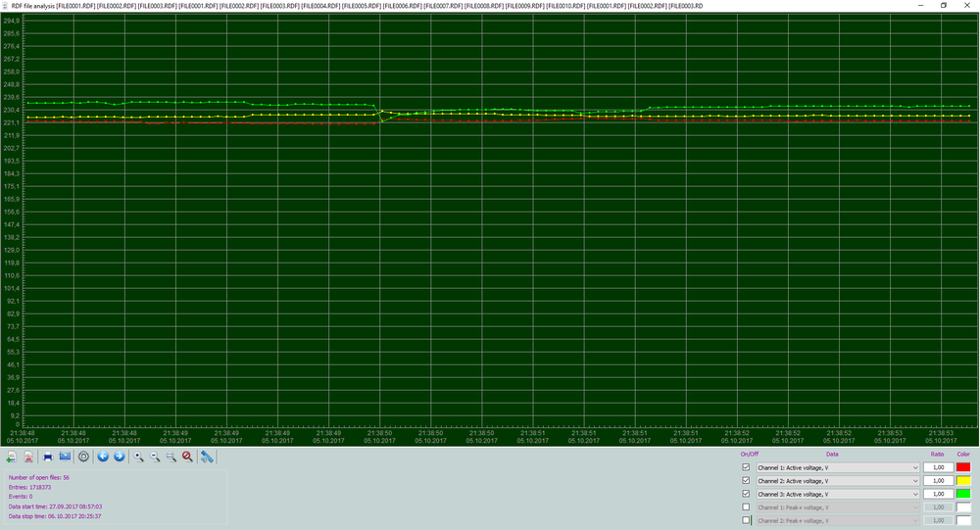This screenshot has height=530, width=980.
Task: Save the chart as an image
Action: point(65,457)
